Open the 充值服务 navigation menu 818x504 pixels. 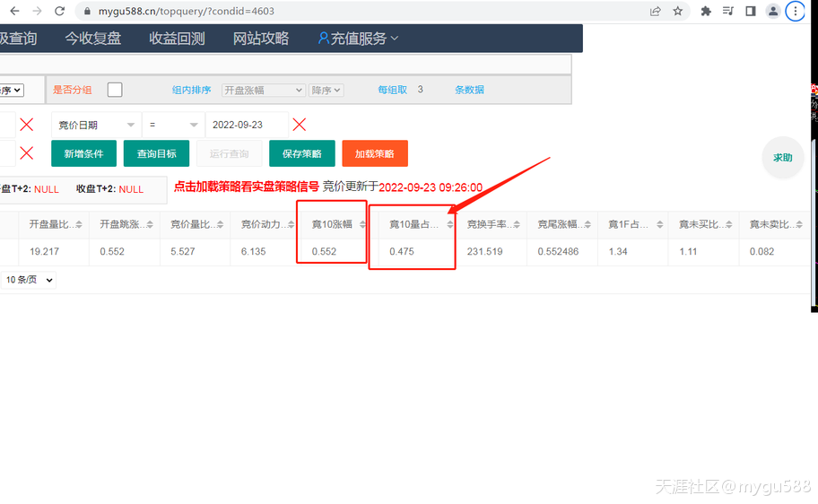[x=358, y=39]
